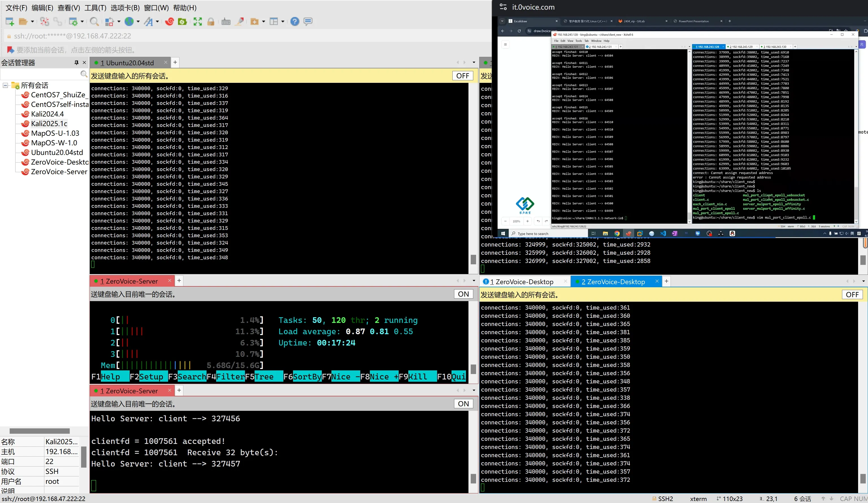Collapse the 所有会话 tree node
This screenshot has height=503, width=868.
(x=6, y=85)
